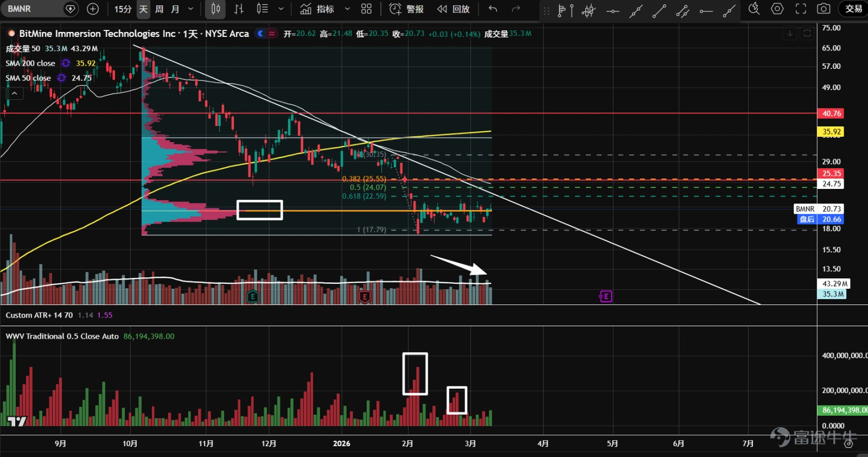The width and height of the screenshot is (868, 457).
Task: Add a symbol with the plus button
Action: (93, 9)
